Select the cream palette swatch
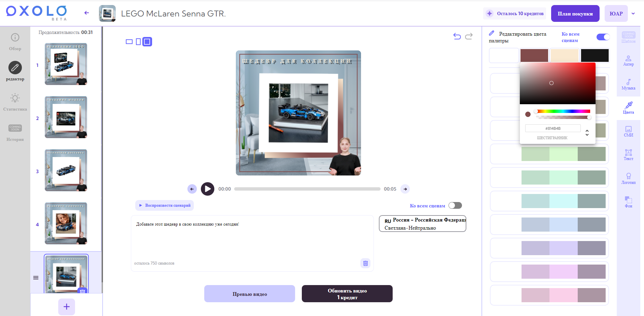The width and height of the screenshot is (644, 316). pyautogui.click(x=565, y=55)
